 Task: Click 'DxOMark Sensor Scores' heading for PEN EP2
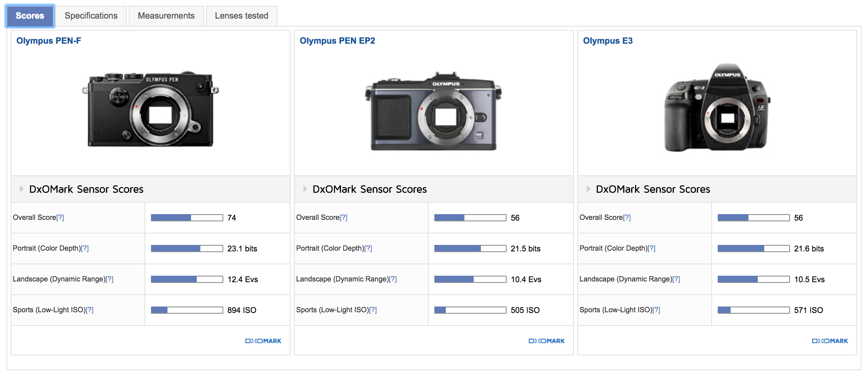[370, 189]
